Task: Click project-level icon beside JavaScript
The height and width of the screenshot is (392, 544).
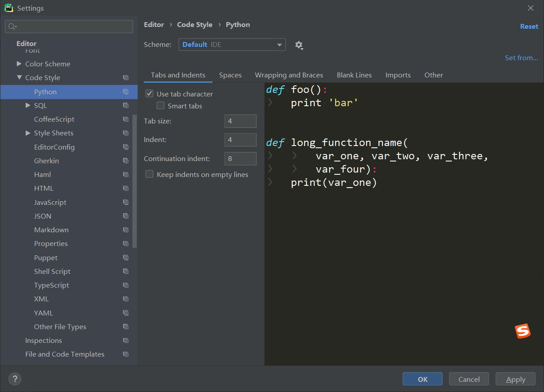Action: [126, 203]
